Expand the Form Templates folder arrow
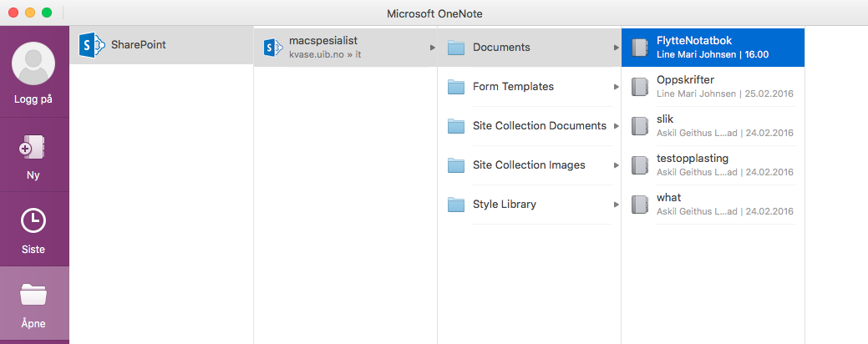The width and height of the screenshot is (868, 344). (616, 87)
